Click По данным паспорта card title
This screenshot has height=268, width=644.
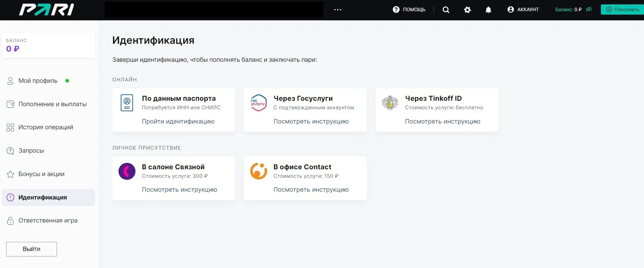pyautogui.click(x=179, y=98)
